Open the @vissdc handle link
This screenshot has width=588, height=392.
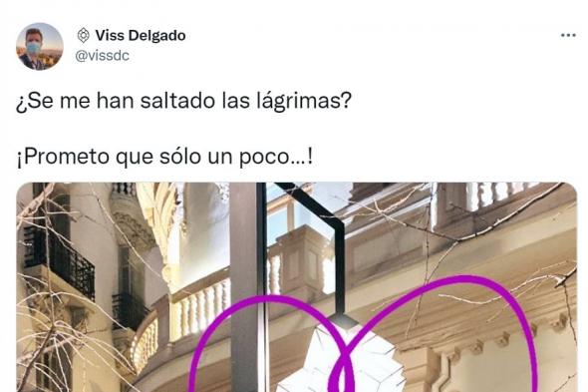tap(103, 56)
